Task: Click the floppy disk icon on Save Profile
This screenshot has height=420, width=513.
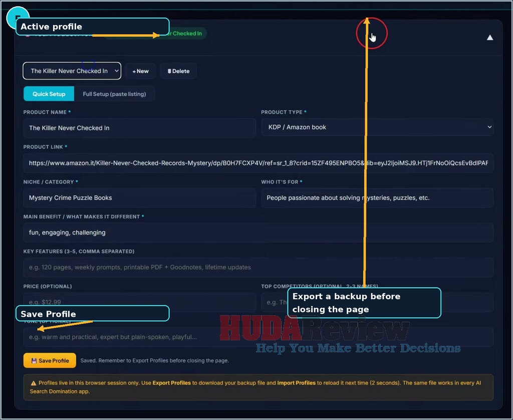Action: click(x=34, y=361)
